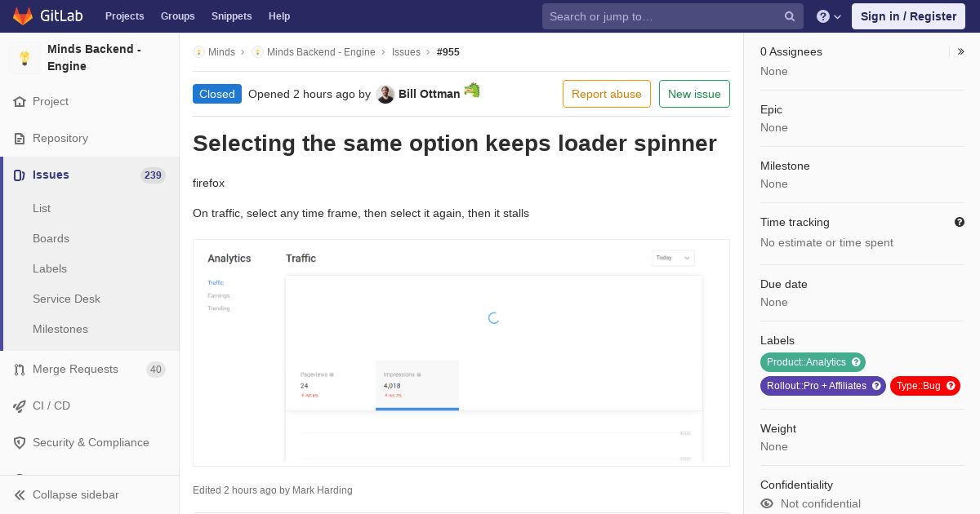
Task: Click the Time tracking help icon
Action: pos(960,222)
